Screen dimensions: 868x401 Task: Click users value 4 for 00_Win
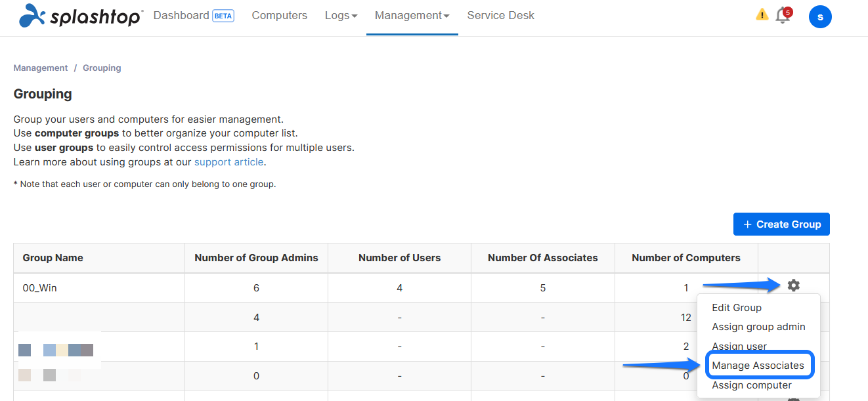point(399,287)
